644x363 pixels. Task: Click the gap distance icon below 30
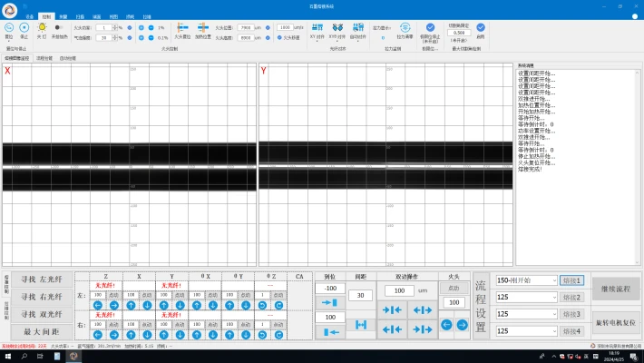[360, 325]
